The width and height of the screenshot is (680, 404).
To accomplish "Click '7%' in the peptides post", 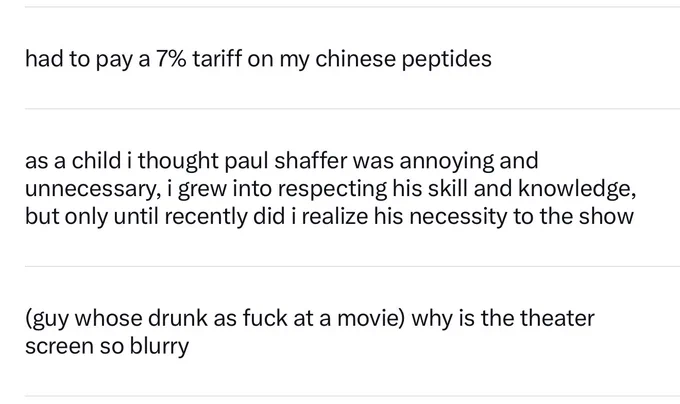I will coord(171,59).
